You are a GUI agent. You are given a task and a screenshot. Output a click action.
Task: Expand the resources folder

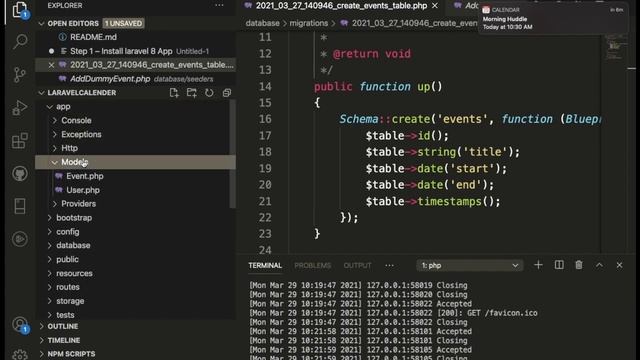pos(49,273)
